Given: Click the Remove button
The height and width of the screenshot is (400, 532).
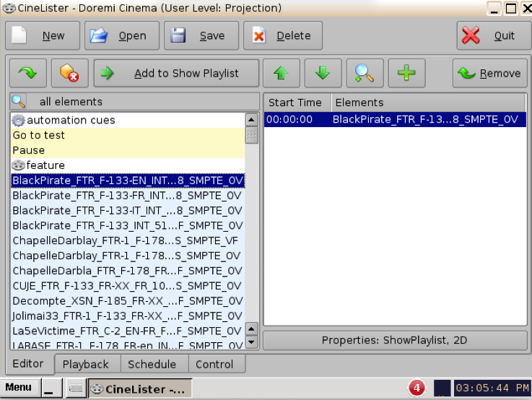Looking at the screenshot, I should (490, 73).
